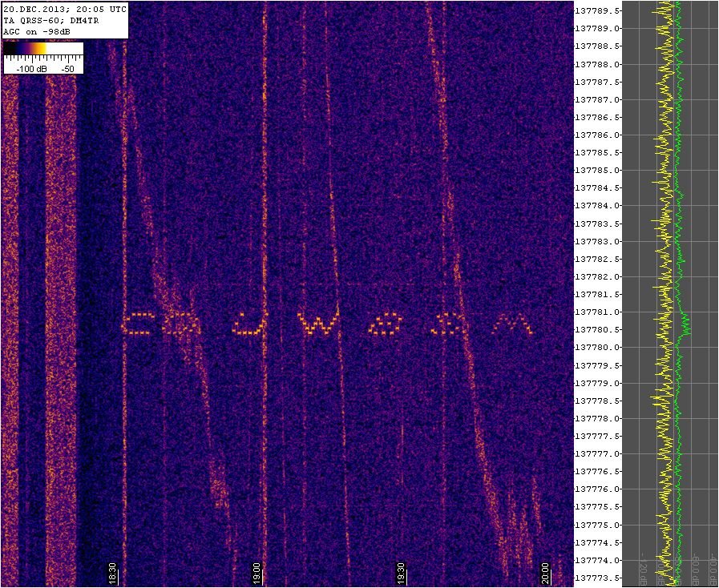Click the green trace peak in the spectrum graph

(x=686, y=324)
